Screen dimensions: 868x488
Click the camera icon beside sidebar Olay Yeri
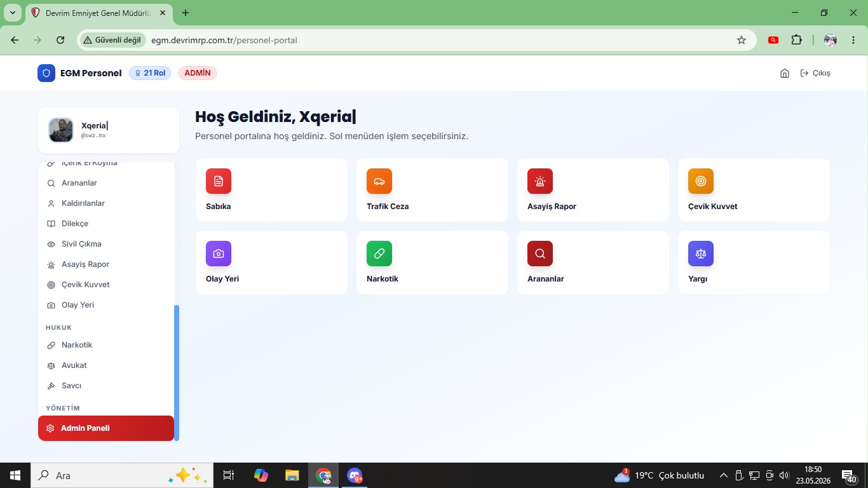point(51,305)
